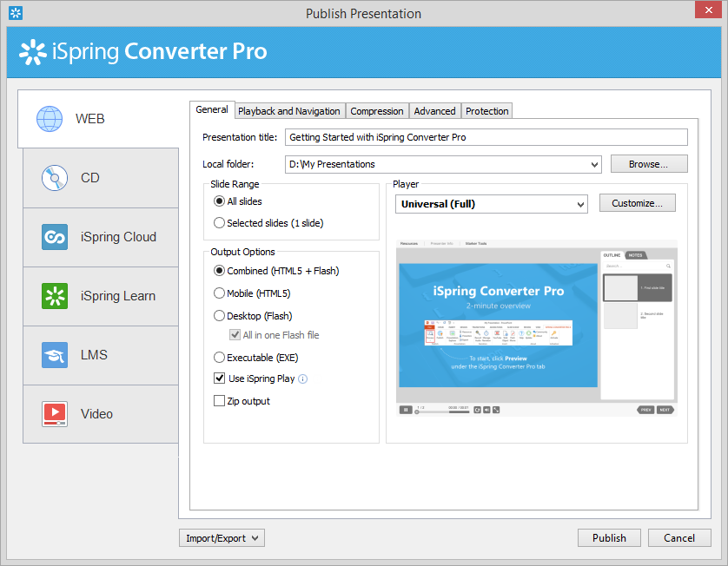Viewport: 728px width, 566px height.
Task: Click Presenter Info in the preview top bar
Action: (441, 244)
